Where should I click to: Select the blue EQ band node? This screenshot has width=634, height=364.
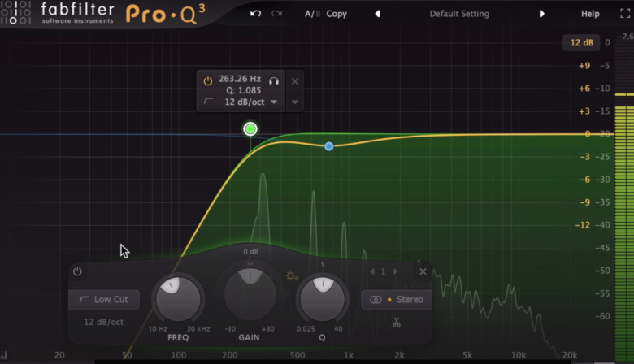(329, 146)
